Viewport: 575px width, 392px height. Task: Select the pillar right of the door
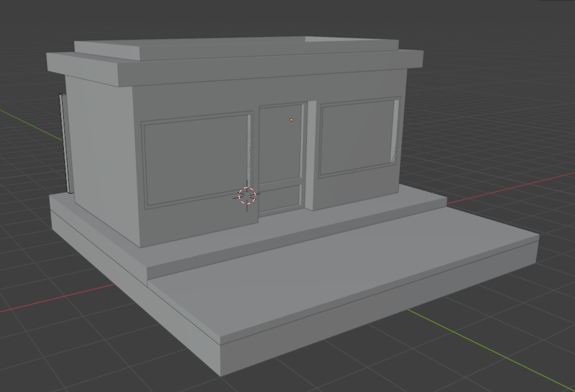tap(311, 155)
